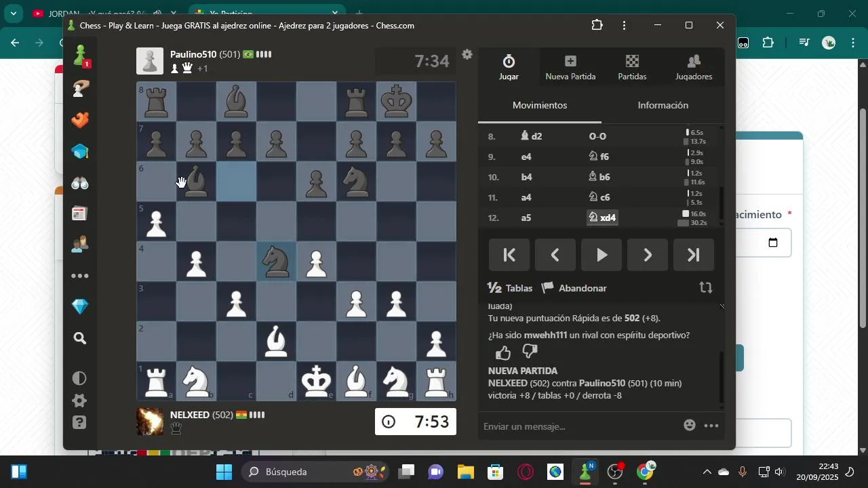Go back in background browser window
The height and width of the screenshot is (488, 868).
click(15, 43)
